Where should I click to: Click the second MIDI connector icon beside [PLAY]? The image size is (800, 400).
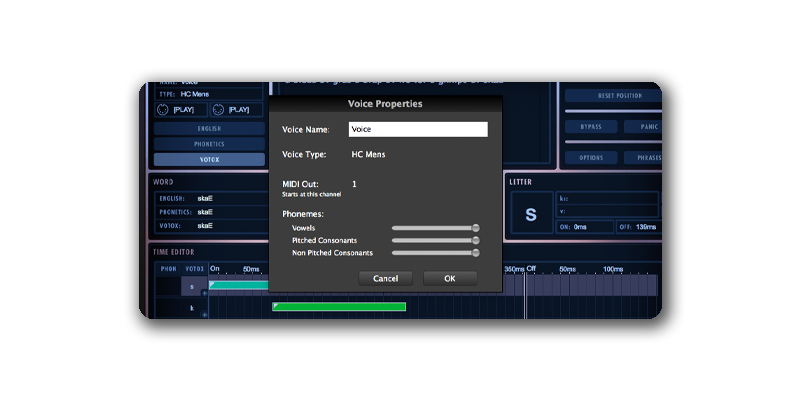tap(217, 109)
